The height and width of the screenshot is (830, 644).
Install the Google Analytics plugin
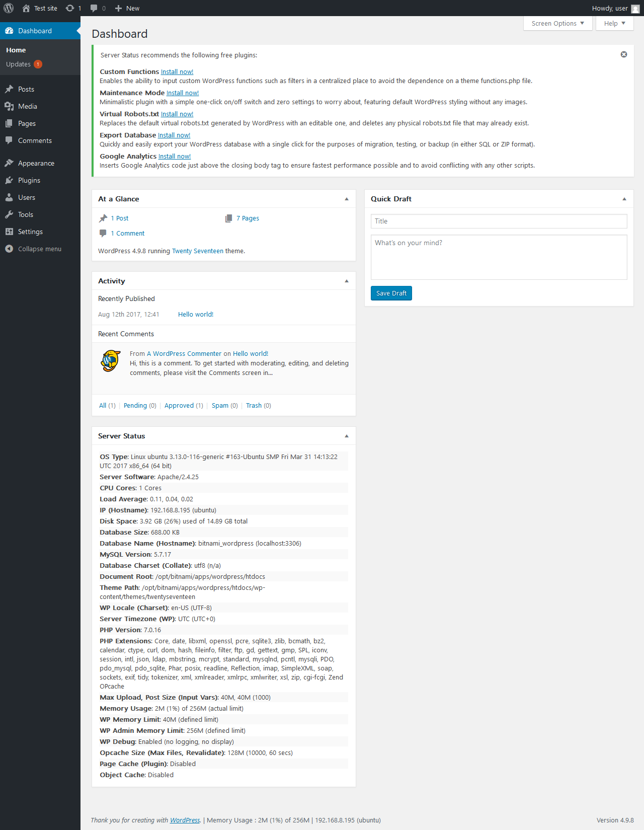[x=175, y=157]
